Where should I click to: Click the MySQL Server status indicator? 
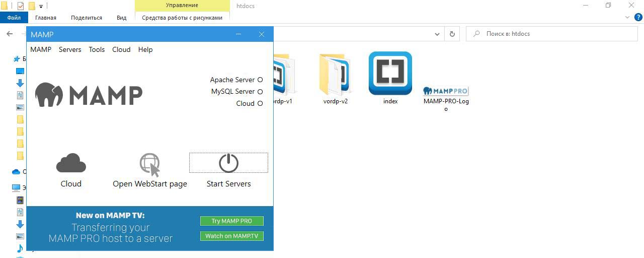[x=260, y=92]
